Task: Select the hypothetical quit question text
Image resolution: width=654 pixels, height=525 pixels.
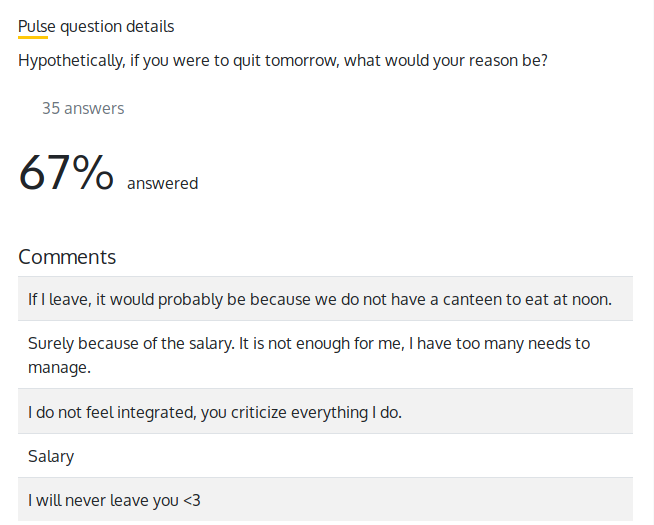Action: click(282, 60)
